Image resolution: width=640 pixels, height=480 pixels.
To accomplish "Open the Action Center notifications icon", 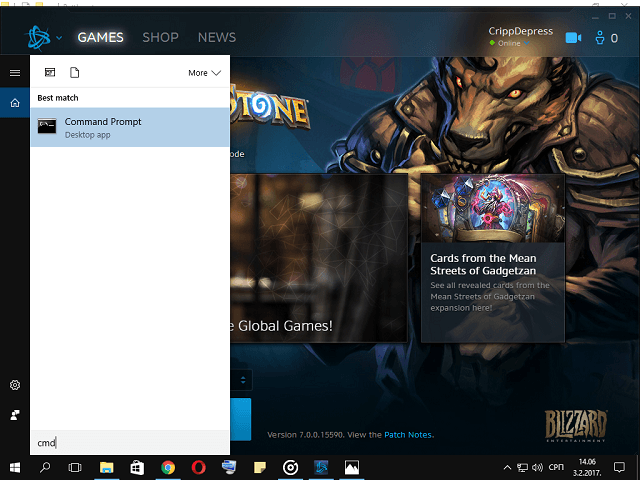I will click(619, 467).
